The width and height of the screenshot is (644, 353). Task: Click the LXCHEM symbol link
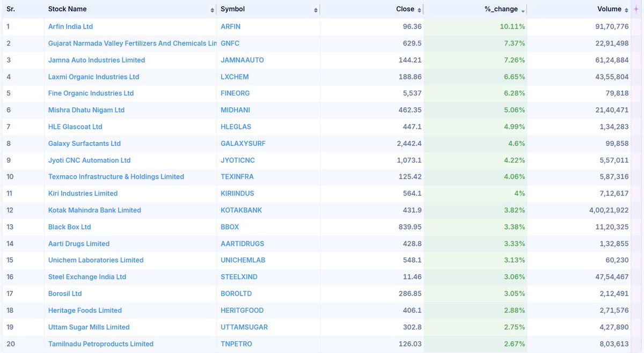pos(235,77)
